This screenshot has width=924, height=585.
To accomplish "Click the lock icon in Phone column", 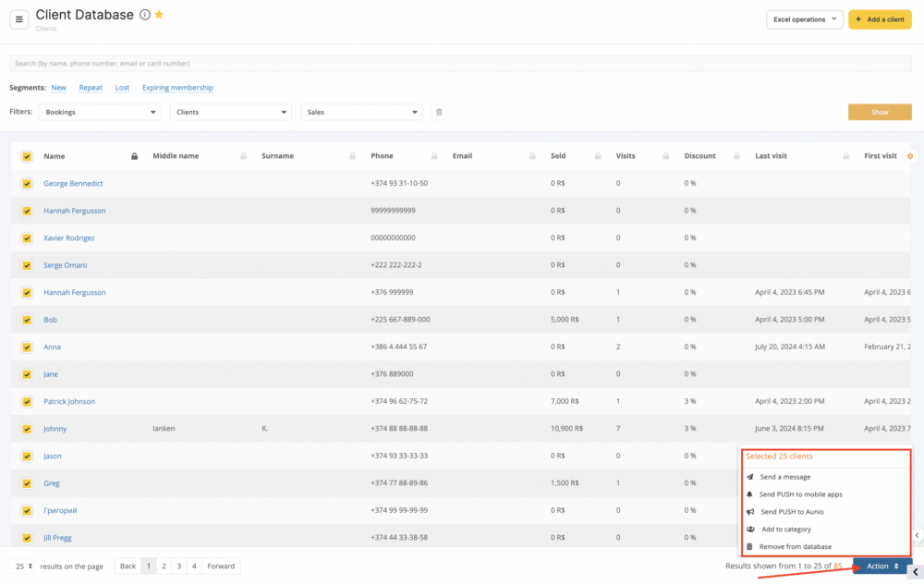I will click(434, 156).
